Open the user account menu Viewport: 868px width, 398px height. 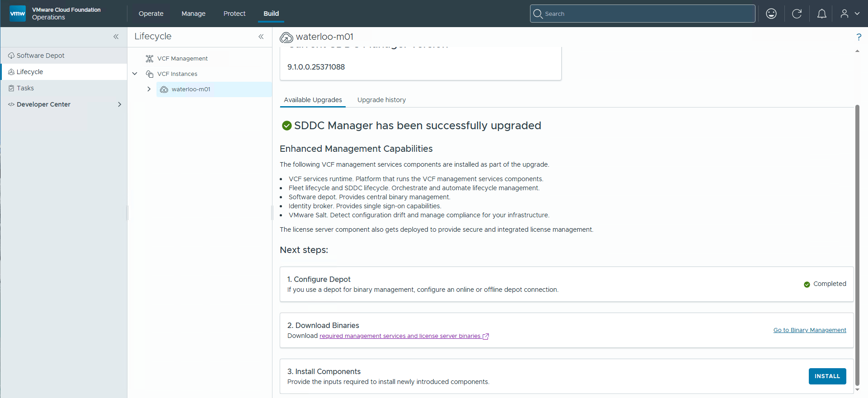(x=850, y=14)
